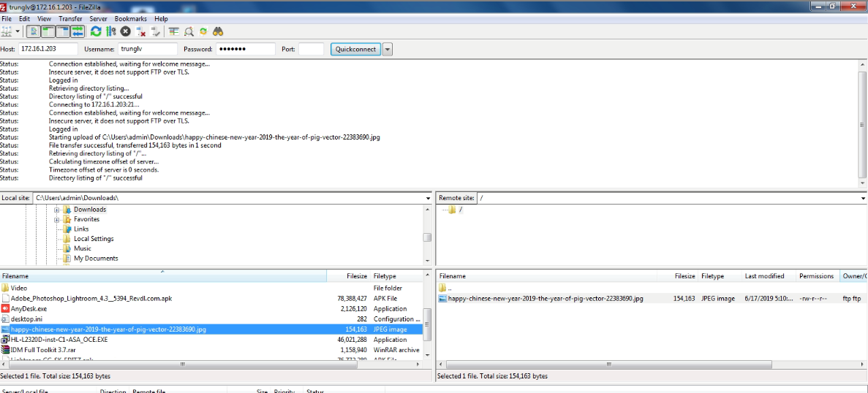Toggle the remote directory tree view

63,31
